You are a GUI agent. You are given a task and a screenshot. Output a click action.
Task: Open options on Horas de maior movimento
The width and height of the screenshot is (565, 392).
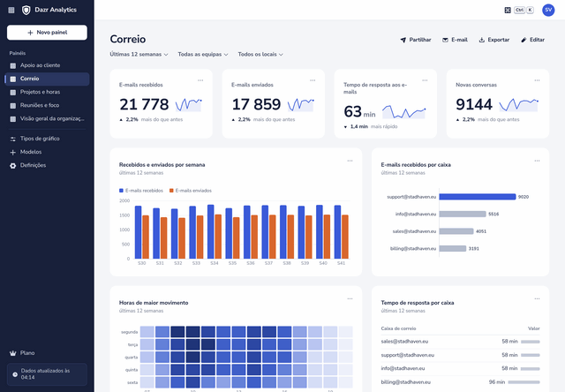pyautogui.click(x=350, y=298)
